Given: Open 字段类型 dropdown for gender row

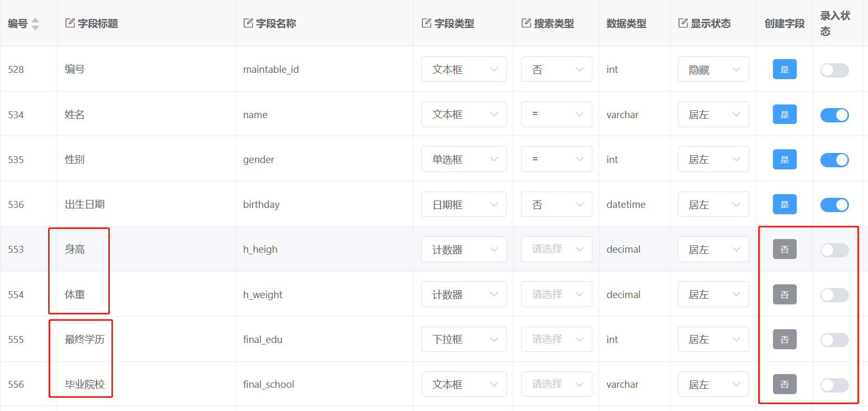Looking at the screenshot, I should click(464, 159).
